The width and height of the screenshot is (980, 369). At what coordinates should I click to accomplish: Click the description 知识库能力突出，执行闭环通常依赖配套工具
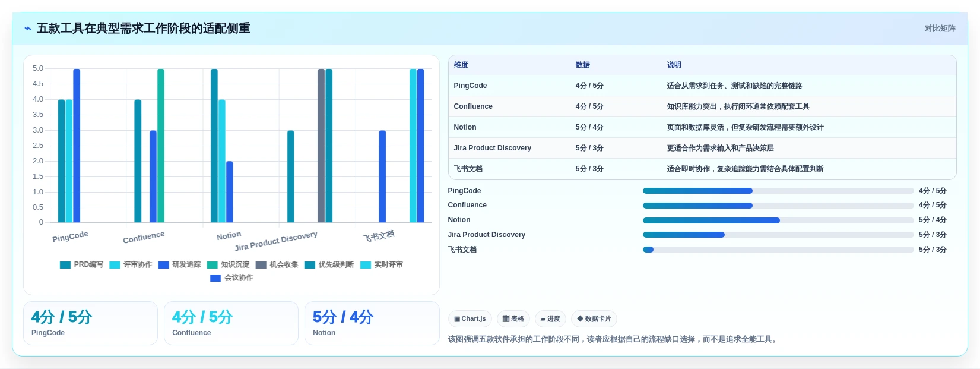point(738,106)
